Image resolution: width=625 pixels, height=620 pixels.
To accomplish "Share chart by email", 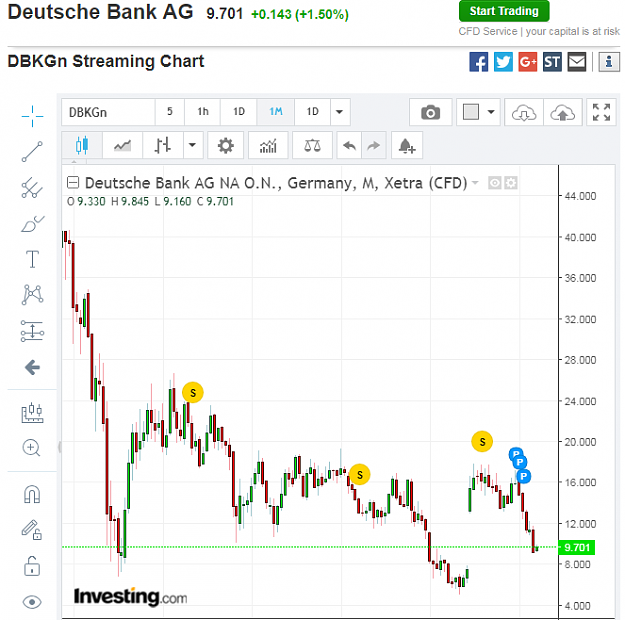I will (x=577, y=62).
